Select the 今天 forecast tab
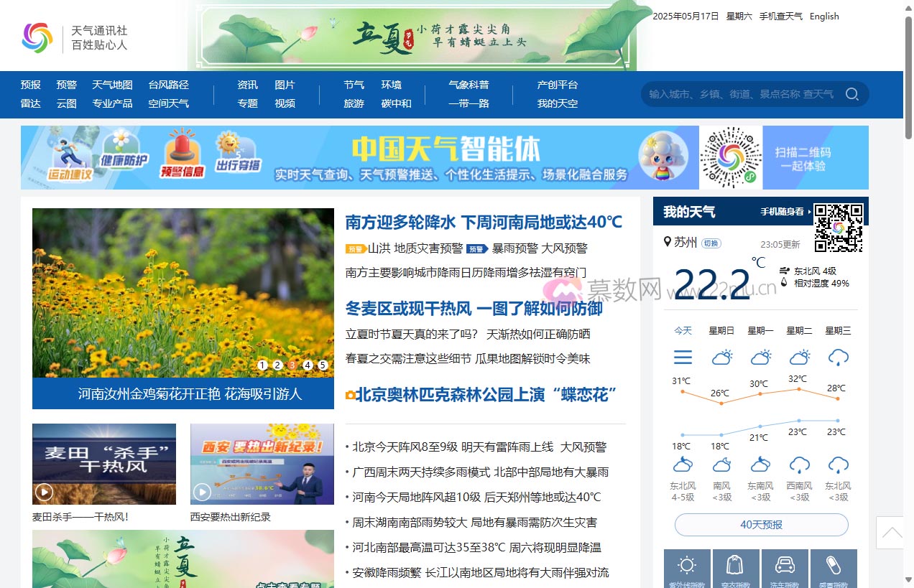914x588 pixels. [683, 330]
